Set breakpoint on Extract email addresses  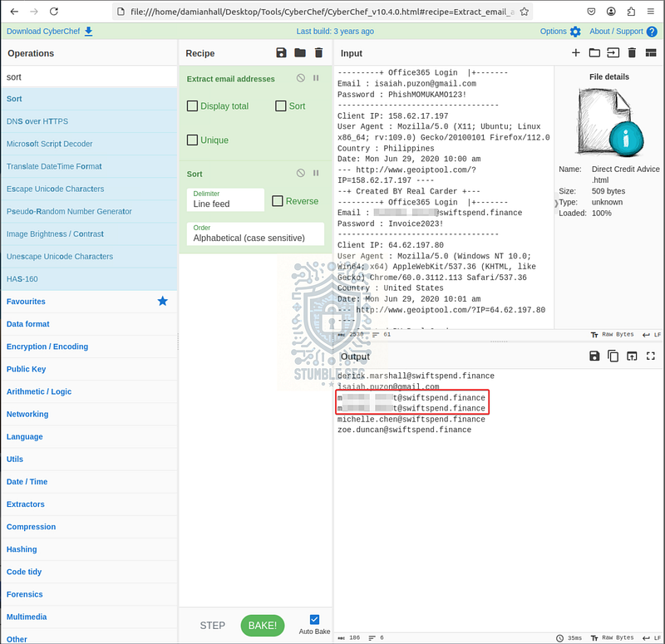[x=316, y=78]
